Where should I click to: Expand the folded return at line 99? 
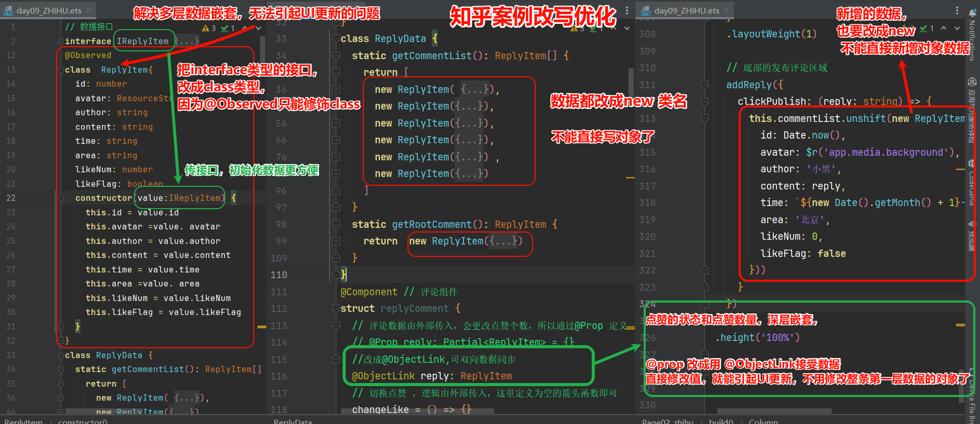[x=336, y=241]
